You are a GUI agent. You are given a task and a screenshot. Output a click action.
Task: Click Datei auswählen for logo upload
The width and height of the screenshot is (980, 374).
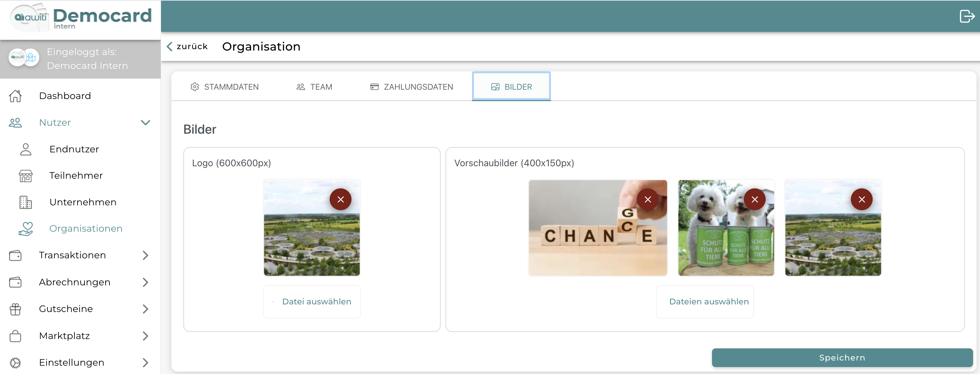312,301
